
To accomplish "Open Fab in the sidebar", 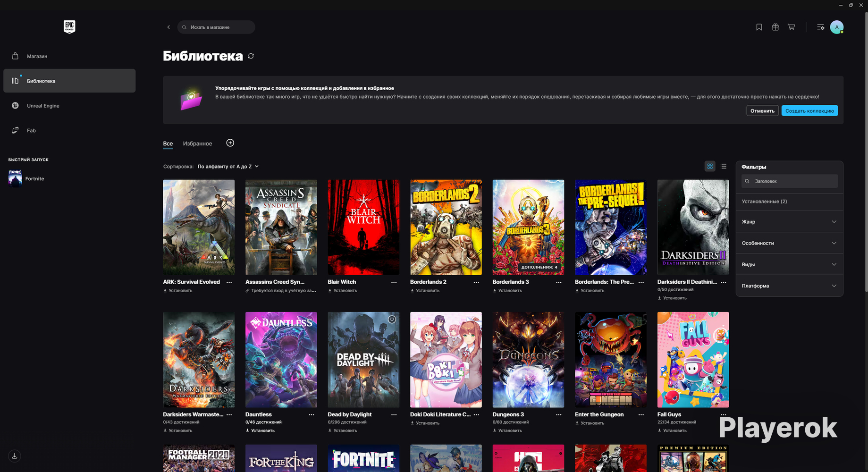I will (x=69, y=130).
